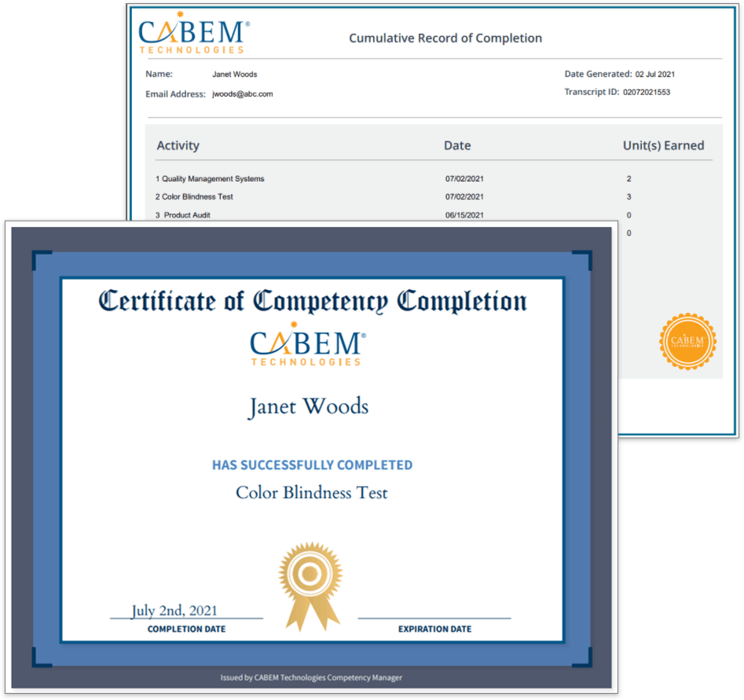Viewport: 744px width, 700px height.
Task: Click the CABEM logo on the certificate
Action: click(307, 344)
